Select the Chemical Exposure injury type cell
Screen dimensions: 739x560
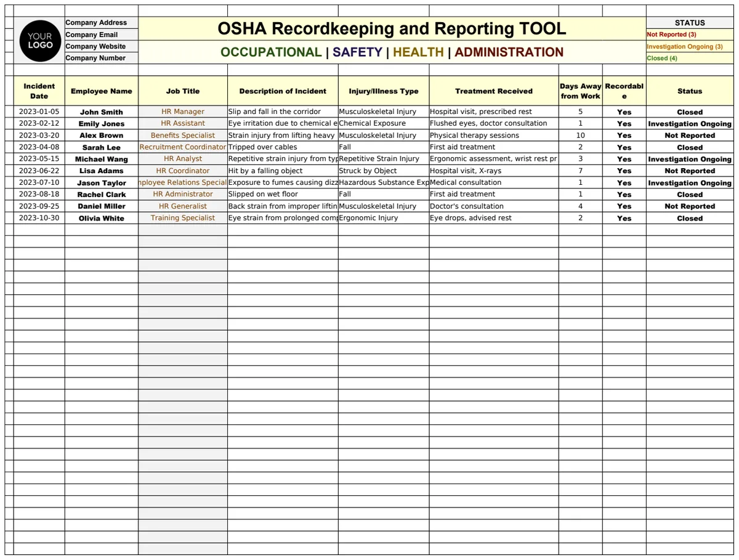click(x=384, y=124)
